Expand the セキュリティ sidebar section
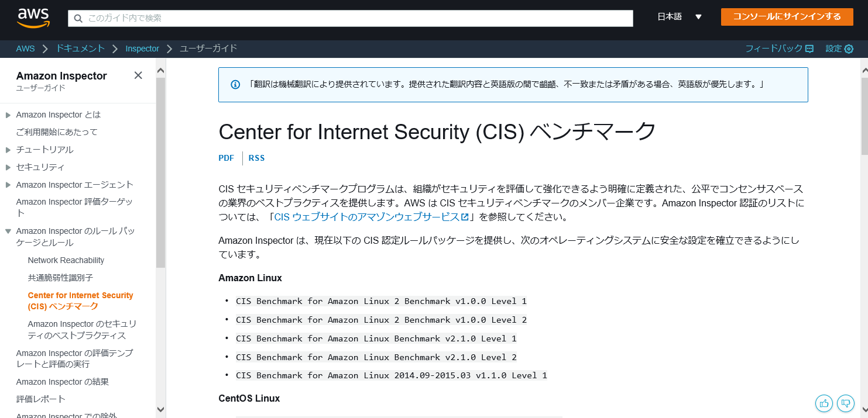868x418 pixels. pos(8,168)
